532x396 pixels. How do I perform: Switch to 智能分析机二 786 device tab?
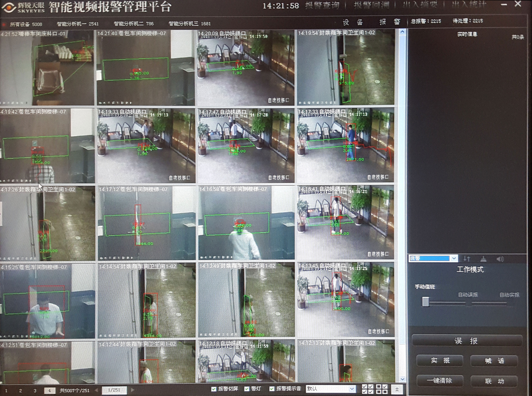[x=133, y=23]
